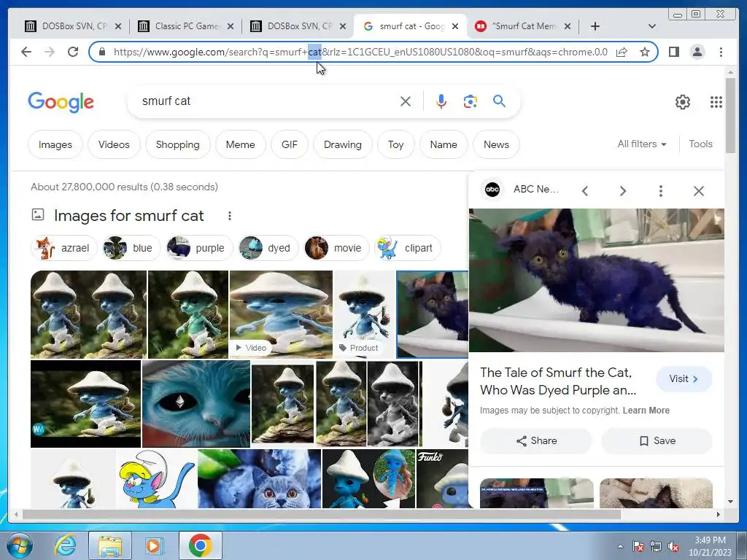Open the Learn More copyright link

click(x=646, y=410)
